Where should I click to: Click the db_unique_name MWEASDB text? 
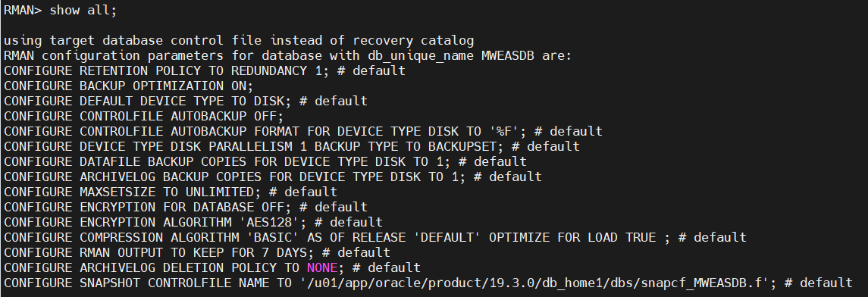click(451, 56)
